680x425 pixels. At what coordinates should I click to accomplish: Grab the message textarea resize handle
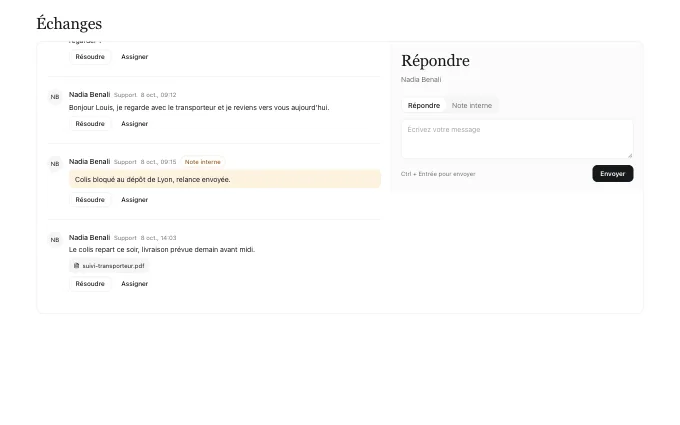coord(630,155)
